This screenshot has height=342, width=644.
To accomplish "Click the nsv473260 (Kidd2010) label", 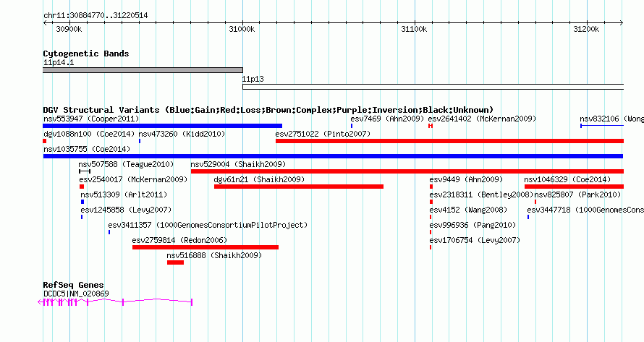I will pos(182,134).
